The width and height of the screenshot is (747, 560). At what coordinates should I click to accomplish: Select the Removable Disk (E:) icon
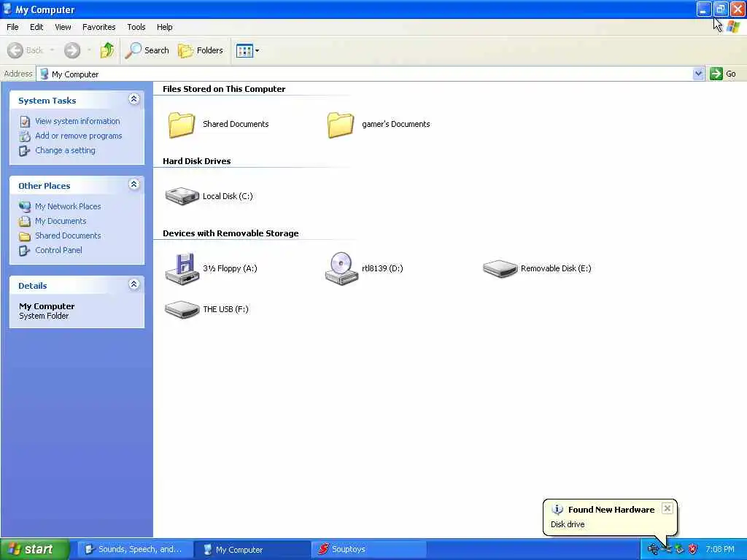pyautogui.click(x=500, y=268)
